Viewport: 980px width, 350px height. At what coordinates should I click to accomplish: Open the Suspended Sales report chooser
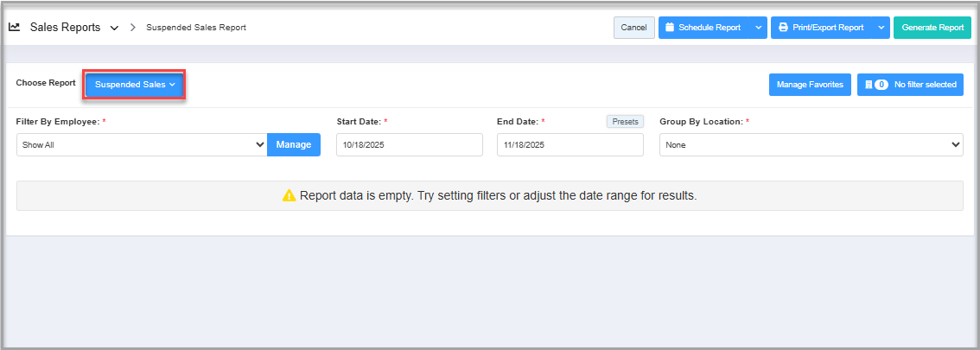click(135, 85)
